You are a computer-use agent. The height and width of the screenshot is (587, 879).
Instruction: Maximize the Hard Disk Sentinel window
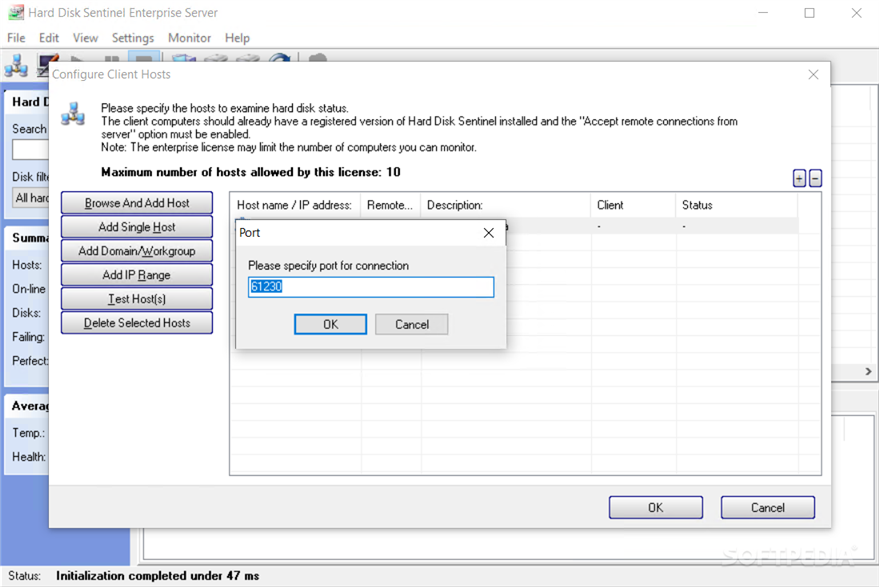[x=809, y=13]
